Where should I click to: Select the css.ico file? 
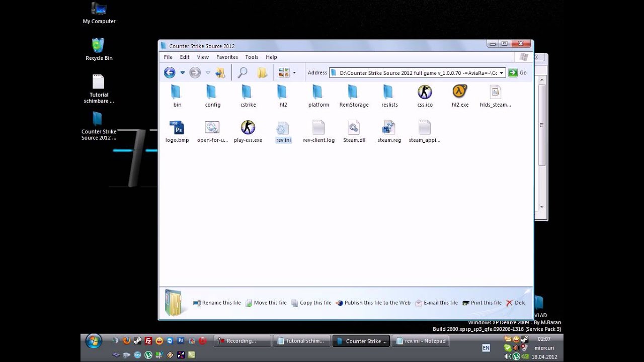(x=425, y=96)
